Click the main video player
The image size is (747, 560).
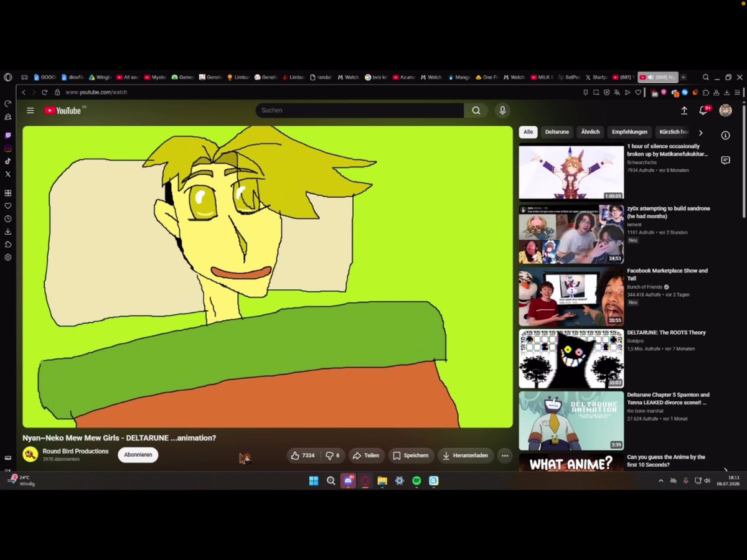coord(268,277)
